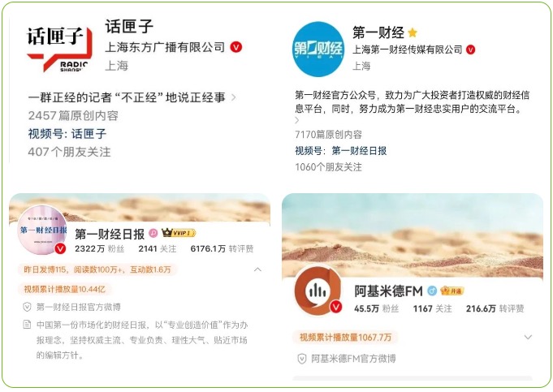Expand the 话匣子 account description chevron
This screenshot has width=553, height=392.
point(234,97)
